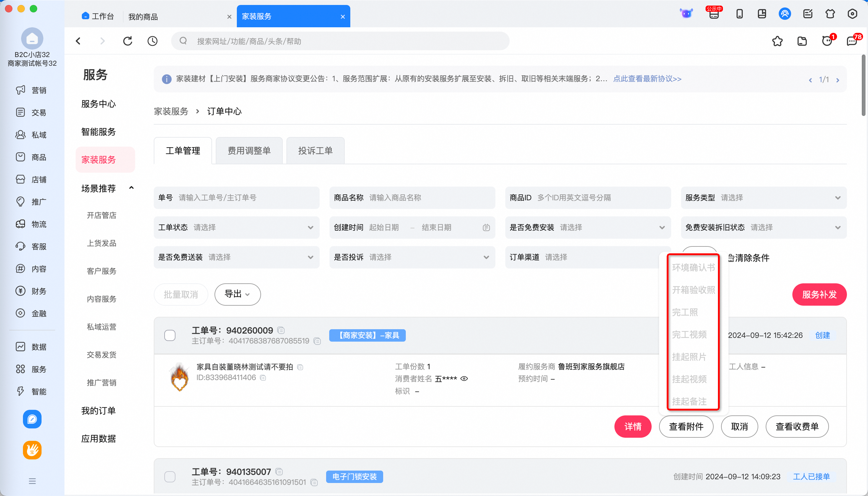This screenshot has width=868, height=496.
Task: Reload the page with refresh icon
Action: 128,41
